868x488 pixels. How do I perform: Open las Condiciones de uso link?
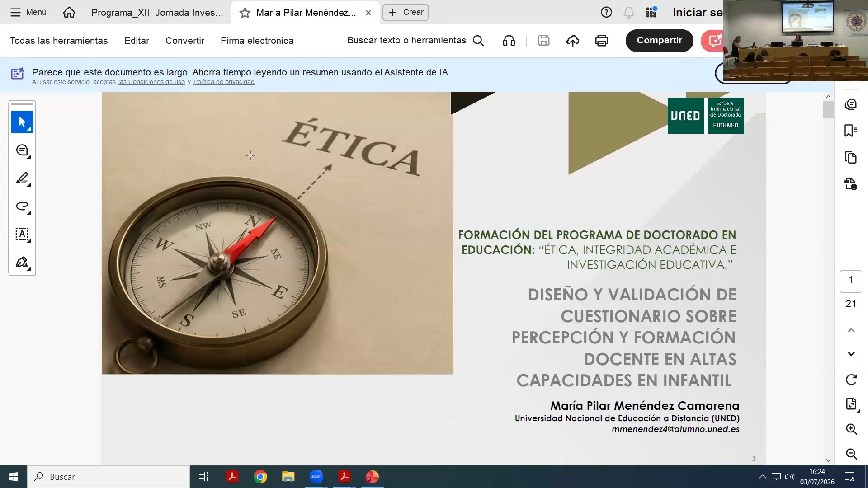tap(151, 82)
